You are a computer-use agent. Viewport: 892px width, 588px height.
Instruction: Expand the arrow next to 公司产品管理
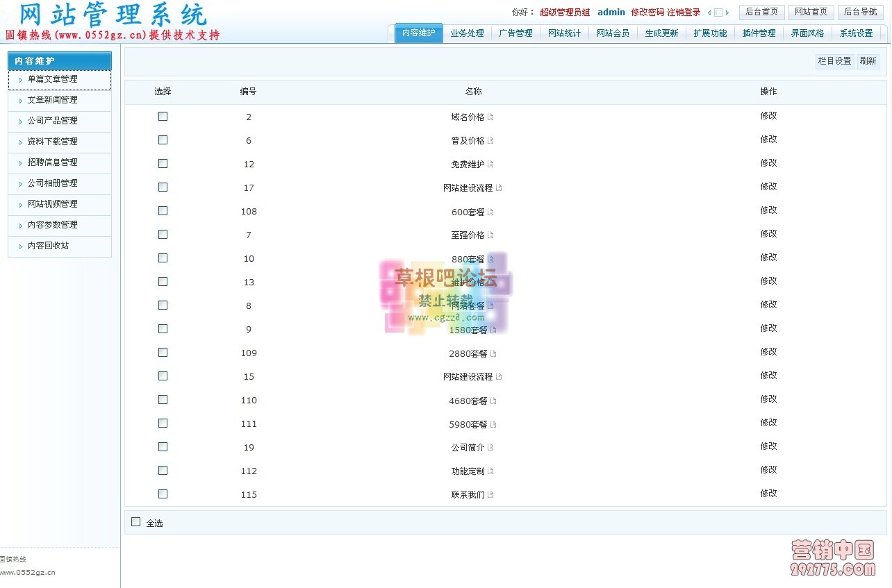[x=21, y=121]
